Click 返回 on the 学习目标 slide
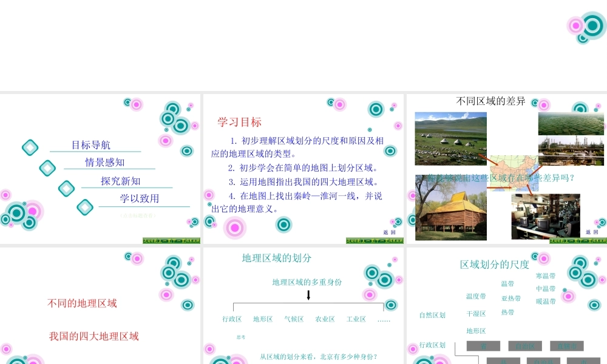Viewport: 607px width, 364px height. [x=390, y=232]
